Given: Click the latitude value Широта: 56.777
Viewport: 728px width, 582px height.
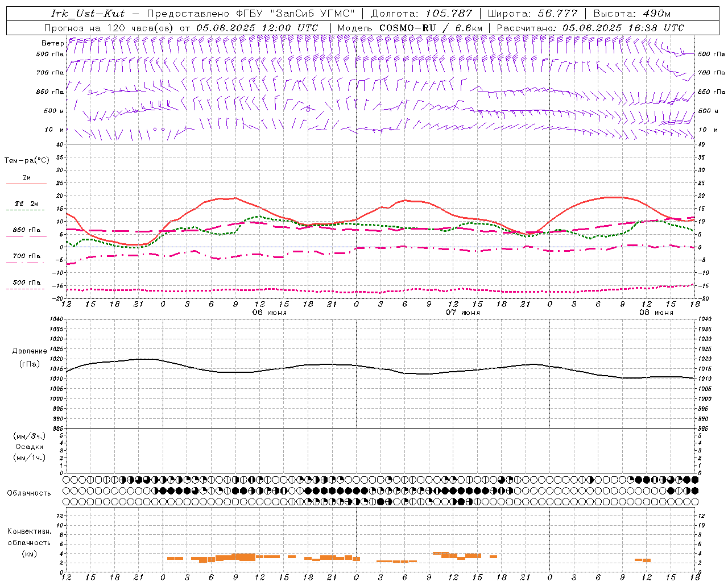Looking at the screenshot, I should click(x=532, y=14).
